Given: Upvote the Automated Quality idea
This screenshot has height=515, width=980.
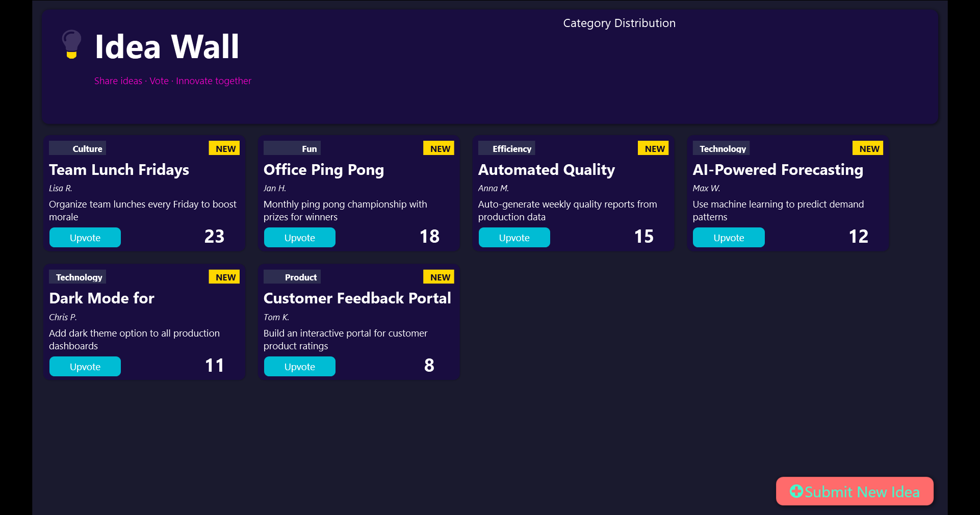Looking at the screenshot, I should [x=514, y=237].
